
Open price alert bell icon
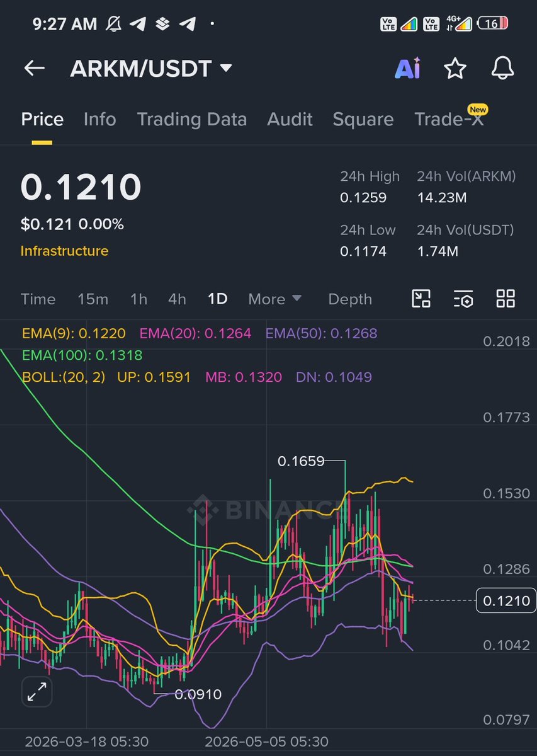(502, 69)
